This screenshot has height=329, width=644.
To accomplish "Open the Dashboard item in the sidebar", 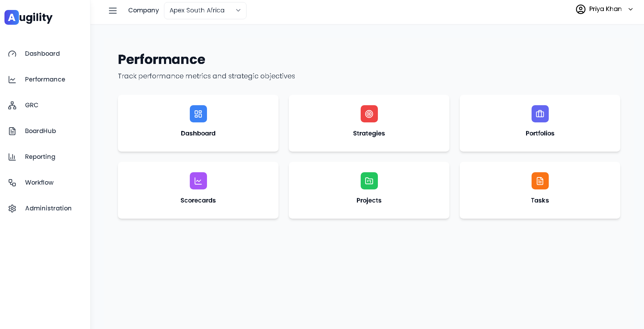I will [x=42, y=54].
